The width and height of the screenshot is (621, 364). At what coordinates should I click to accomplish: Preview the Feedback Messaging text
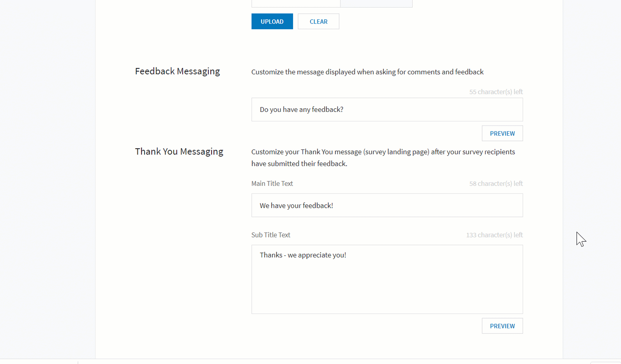coord(502,133)
